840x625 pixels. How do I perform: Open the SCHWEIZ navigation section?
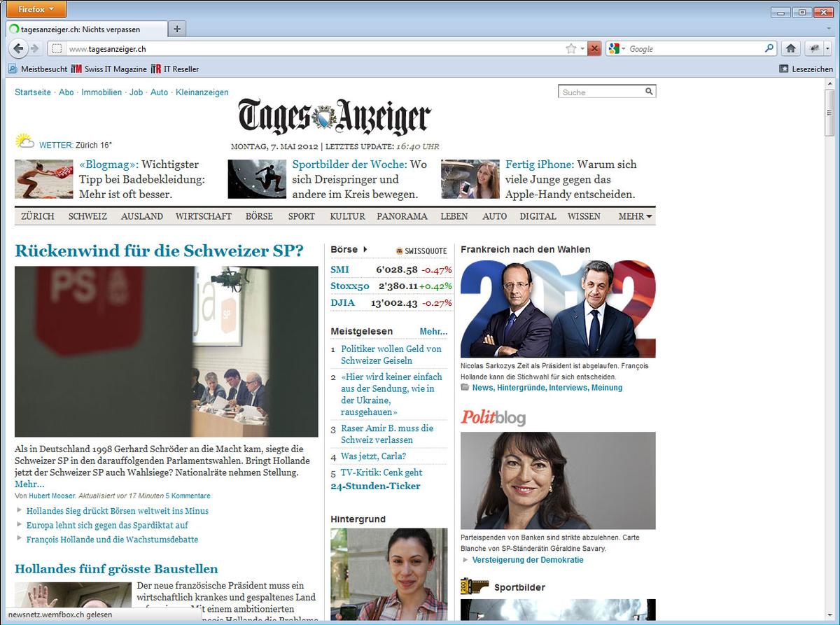87,216
